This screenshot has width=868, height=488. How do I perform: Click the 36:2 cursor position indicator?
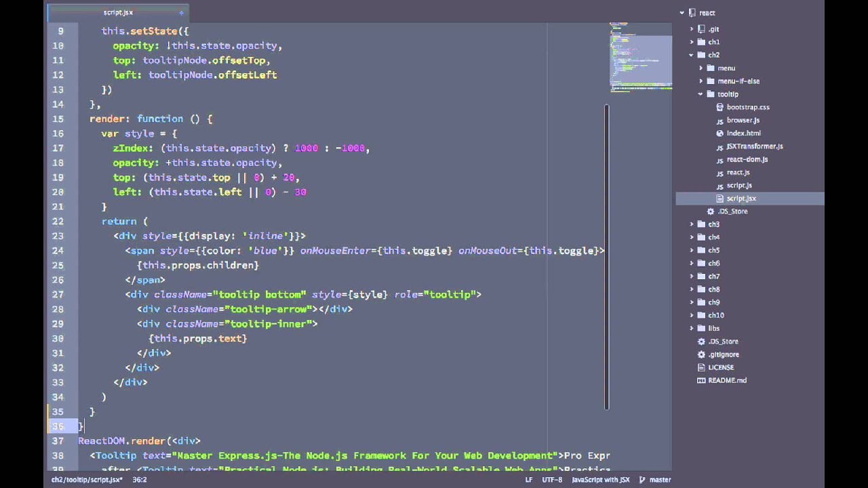(x=139, y=480)
